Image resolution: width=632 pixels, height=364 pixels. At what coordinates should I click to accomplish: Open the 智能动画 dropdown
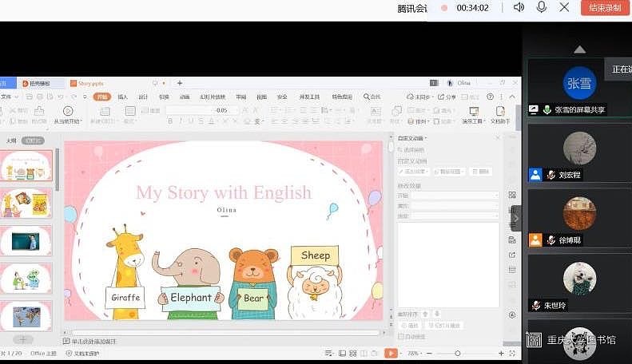point(449,172)
